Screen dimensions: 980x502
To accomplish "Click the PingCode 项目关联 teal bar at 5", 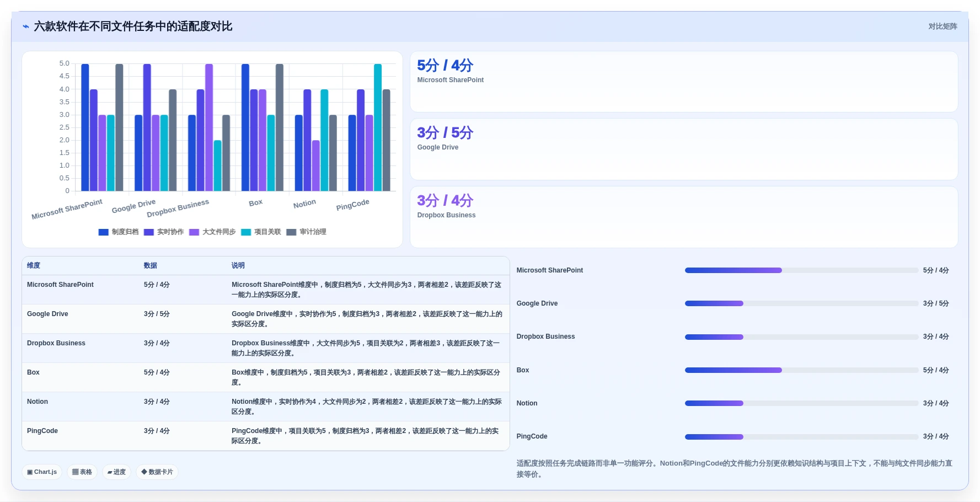I will (378, 127).
